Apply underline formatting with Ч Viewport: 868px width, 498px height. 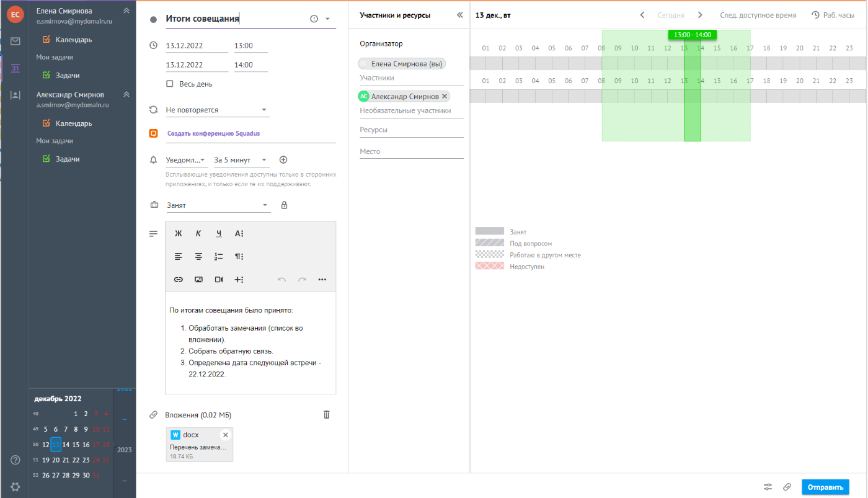(219, 234)
